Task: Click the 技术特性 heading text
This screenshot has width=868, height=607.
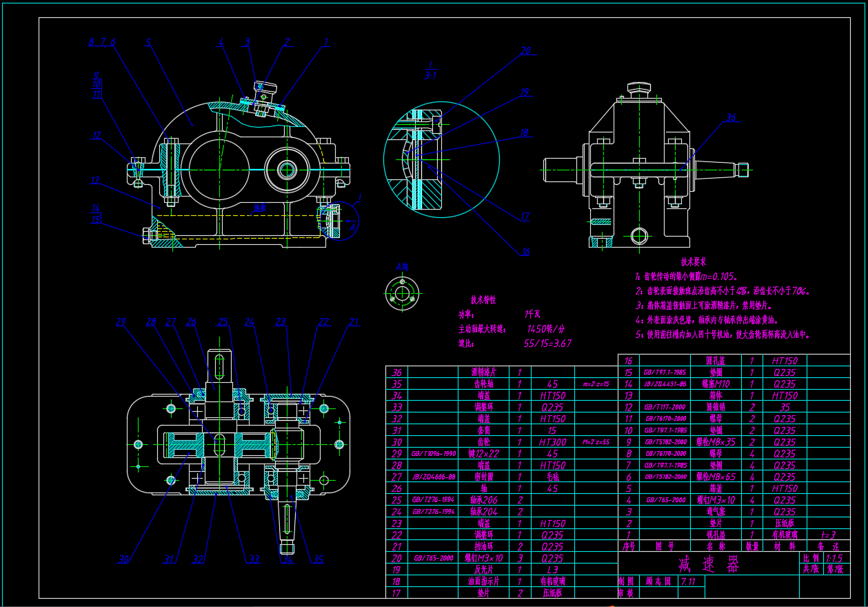Action: click(x=483, y=300)
